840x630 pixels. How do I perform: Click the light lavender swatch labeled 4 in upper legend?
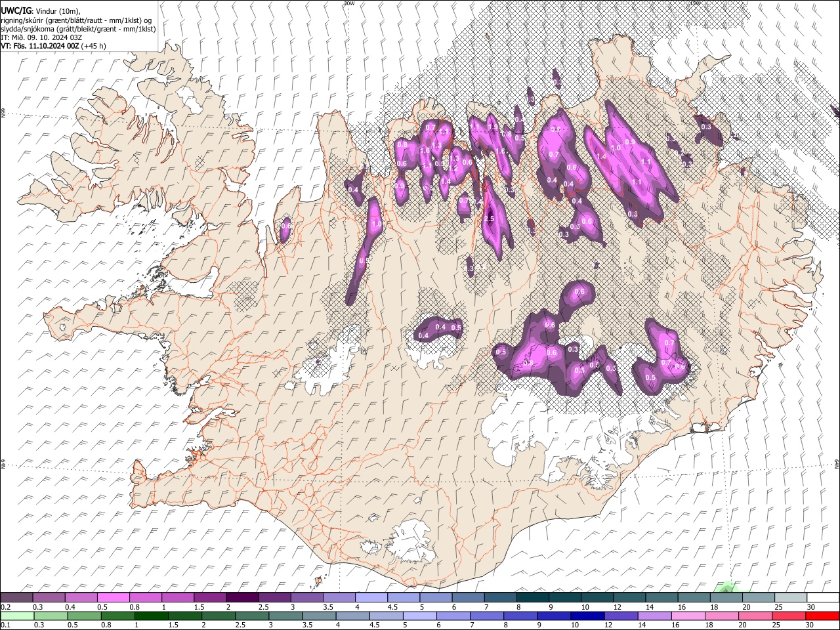pos(371,598)
